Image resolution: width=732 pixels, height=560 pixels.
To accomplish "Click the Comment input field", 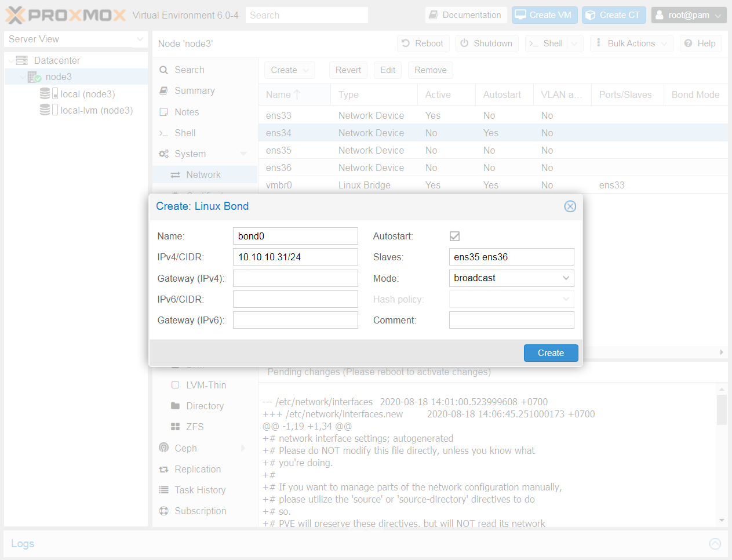I will [x=512, y=320].
